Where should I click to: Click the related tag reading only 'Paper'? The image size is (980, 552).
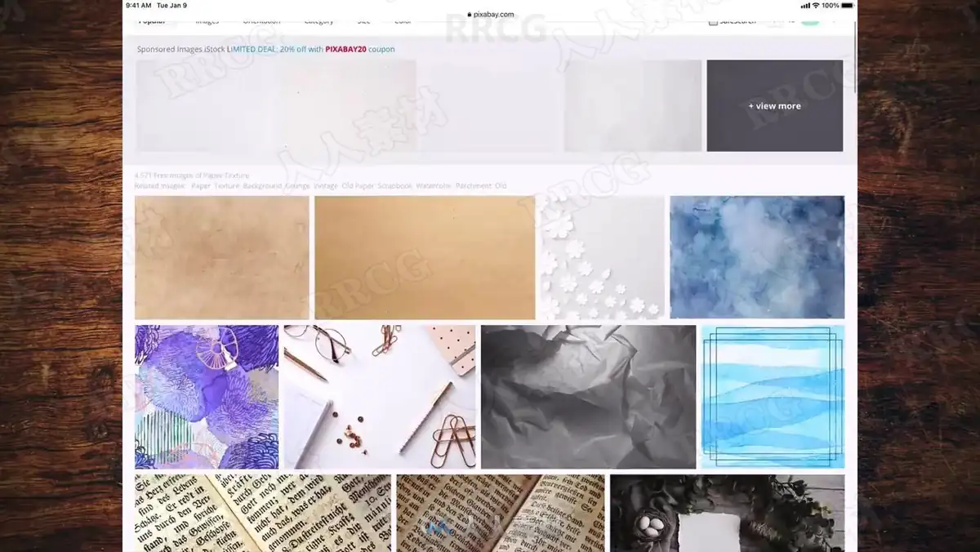pyautogui.click(x=201, y=186)
